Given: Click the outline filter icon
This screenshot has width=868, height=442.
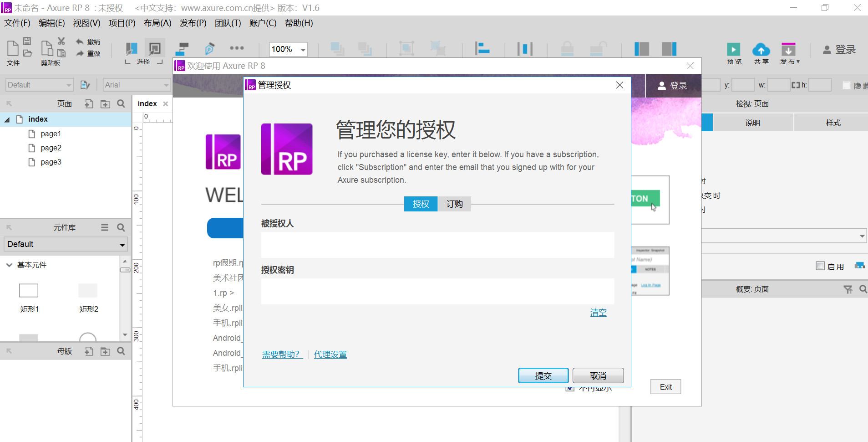Looking at the screenshot, I should (x=848, y=289).
